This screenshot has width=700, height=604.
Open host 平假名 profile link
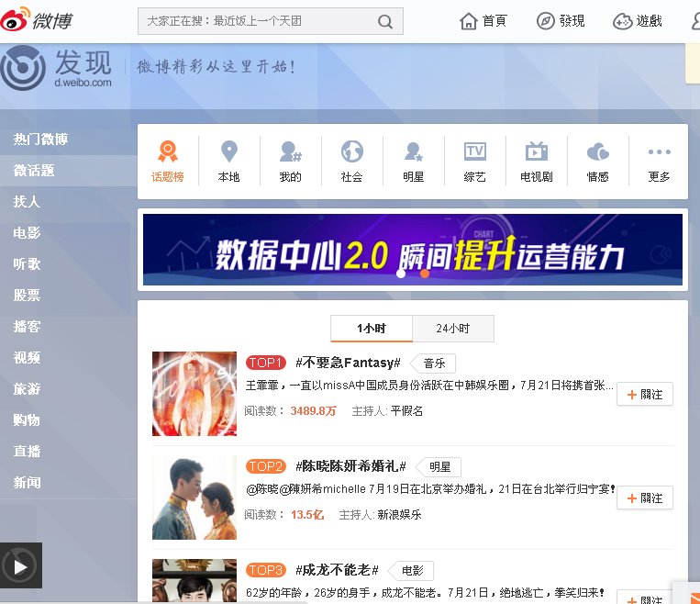406,411
